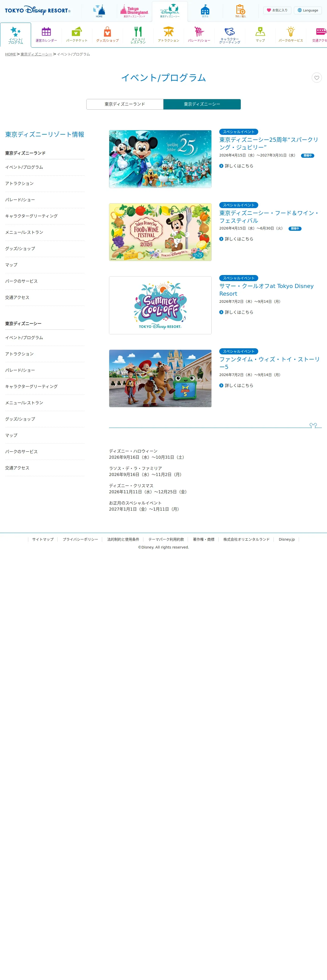Click the プライバシーポリシー footer link
The height and width of the screenshot is (980, 327).
(80, 539)
